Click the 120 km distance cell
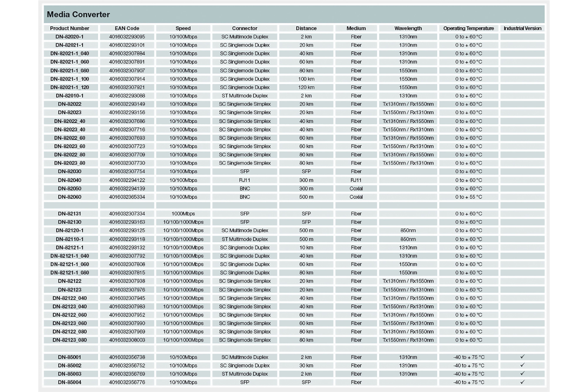This screenshot has width=588, height=392. point(306,87)
